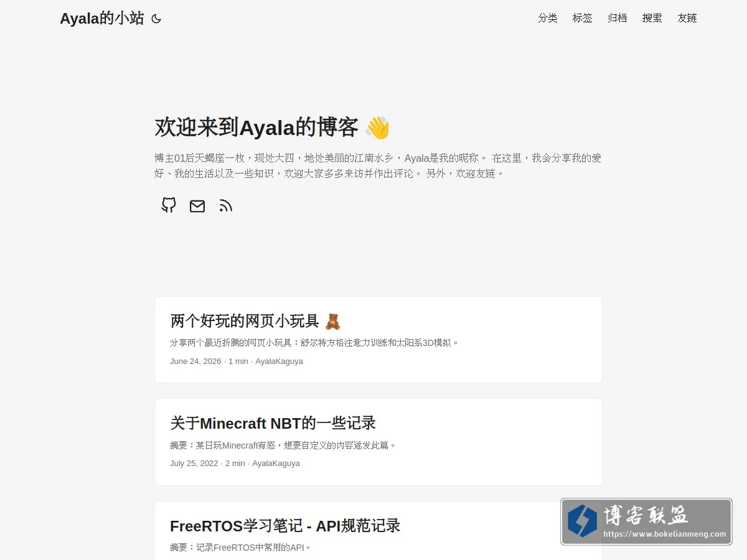Image resolution: width=747 pixels, height=560 pixels.
Task: Click the date July 25, 2022 · 2 min
Action: pos(207,463)
